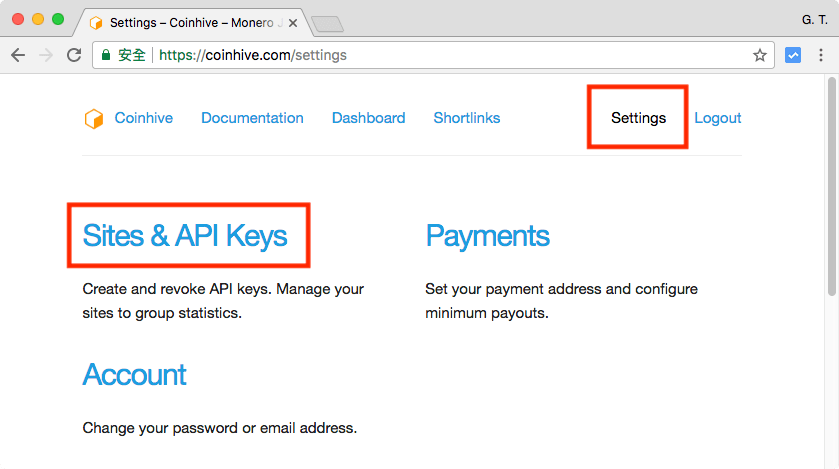Open the Sites & API Keys section

point(185,236)
